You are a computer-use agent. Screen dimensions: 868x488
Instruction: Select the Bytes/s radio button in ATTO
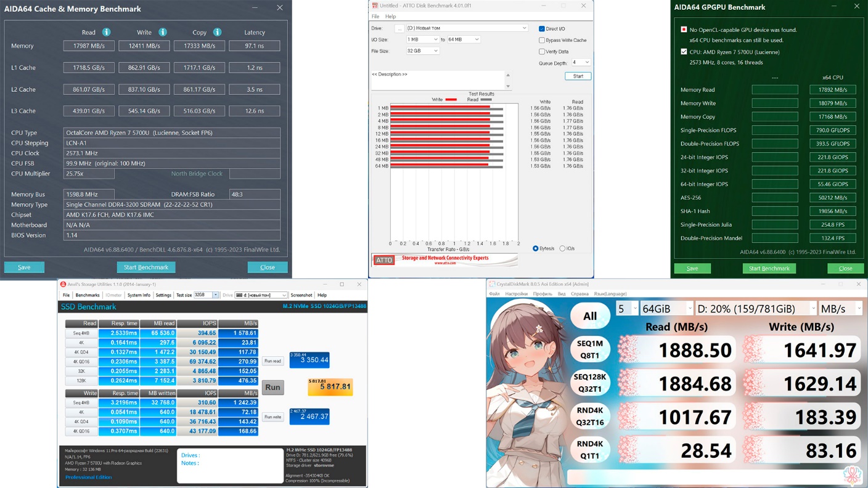[x=535, y=249]
